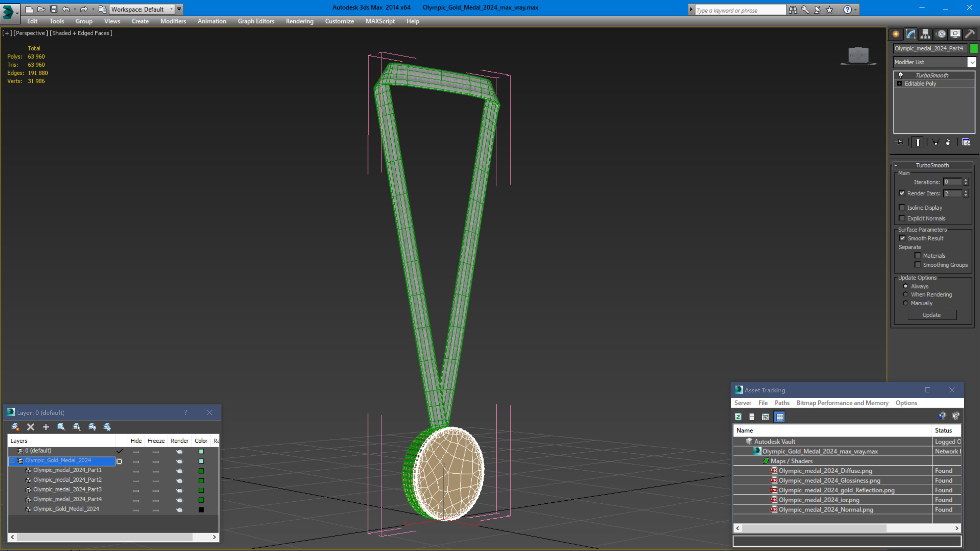Screen dimensions: 980x551
Task: Click the New Scene icon in title bar
Action: coord(29,9)
